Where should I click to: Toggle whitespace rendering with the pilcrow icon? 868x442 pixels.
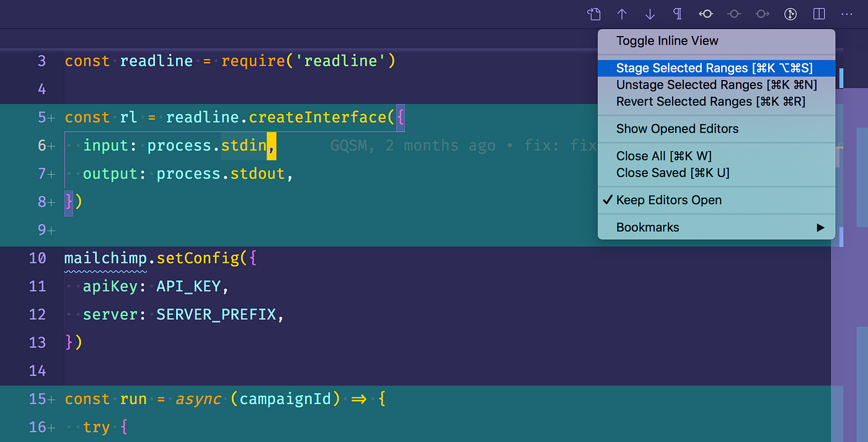pos(677,14)
